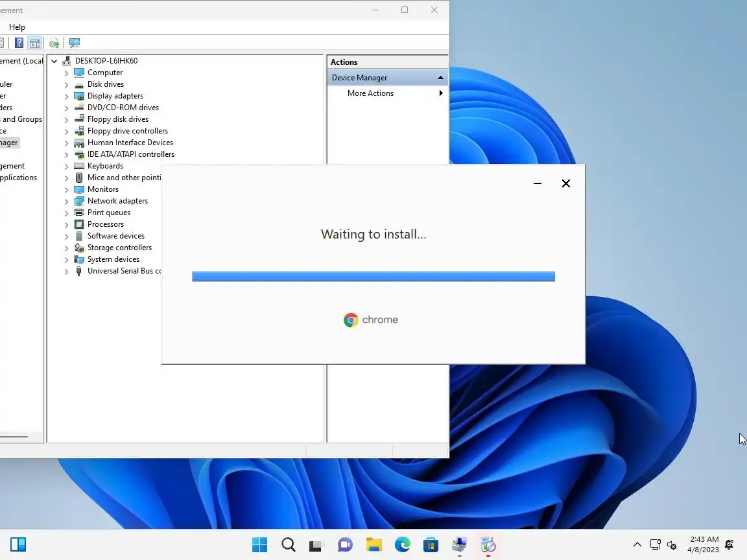Open the Help menu in Computer Management
747x560 pixels.
(x=17, y=27)
